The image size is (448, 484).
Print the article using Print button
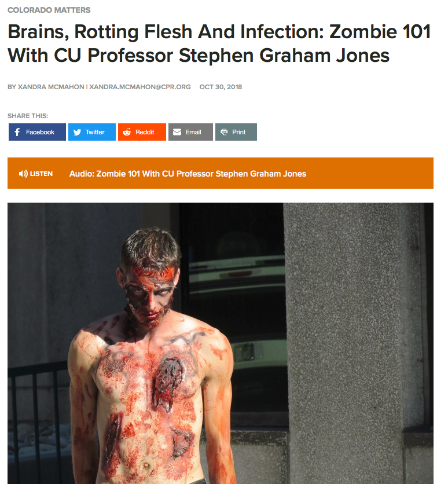[x=236, y=132]
